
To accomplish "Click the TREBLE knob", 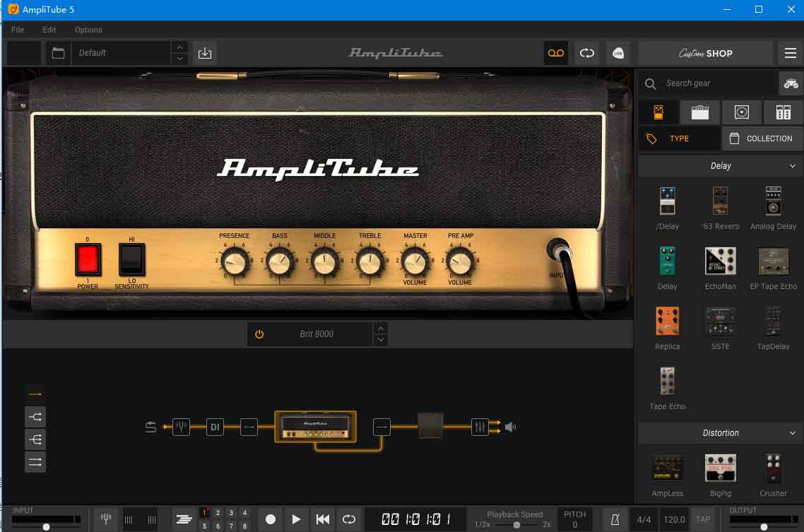I will coord(370,262).
